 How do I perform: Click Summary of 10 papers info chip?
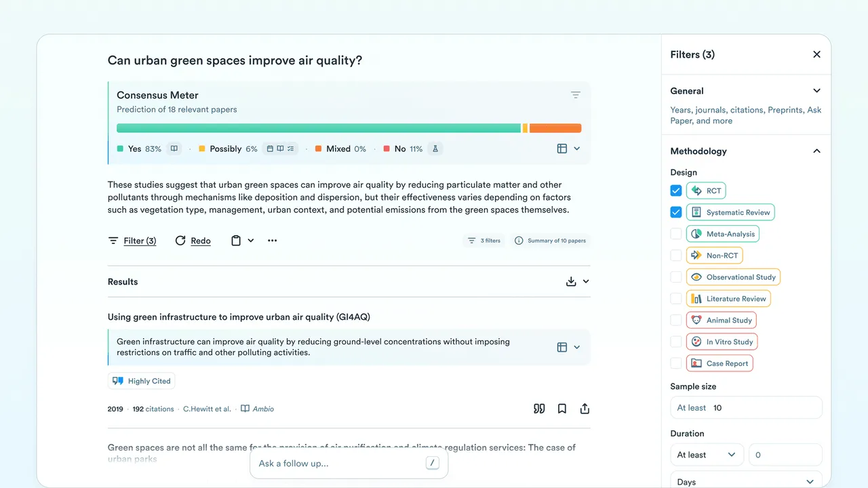click(x=550, y=241)
